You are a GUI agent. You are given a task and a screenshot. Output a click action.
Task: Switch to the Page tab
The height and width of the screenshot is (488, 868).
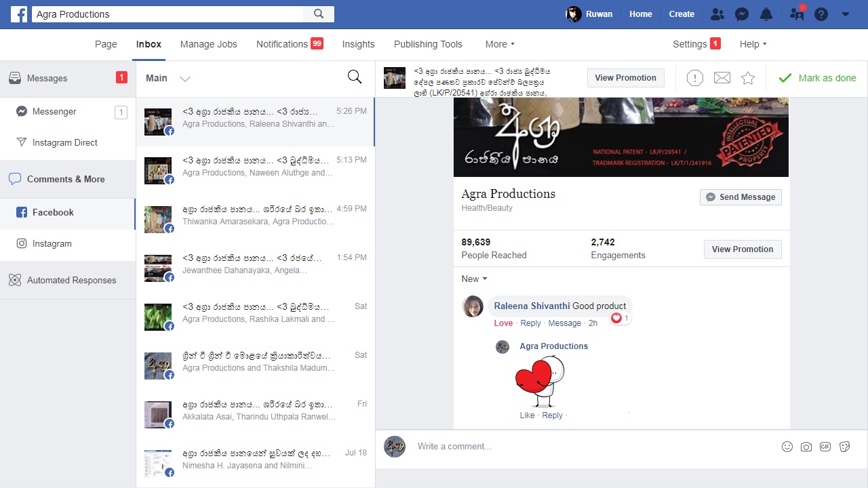(106, 44)
